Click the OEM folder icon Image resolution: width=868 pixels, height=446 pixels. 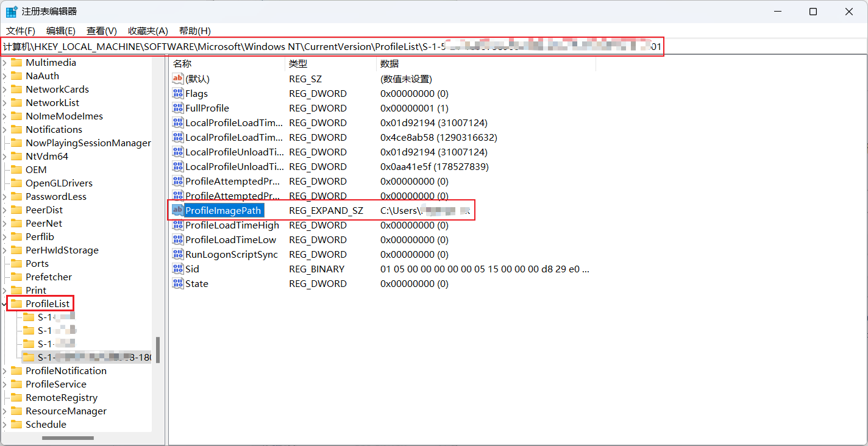[x=16, y=169]
